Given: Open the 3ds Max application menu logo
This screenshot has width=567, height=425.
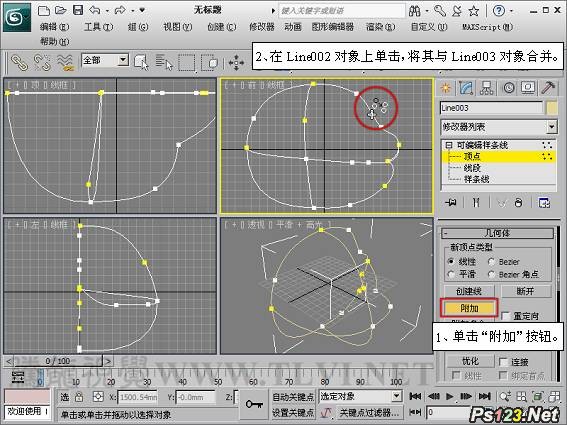Looking at the screenshot, I should pos(17,17).
